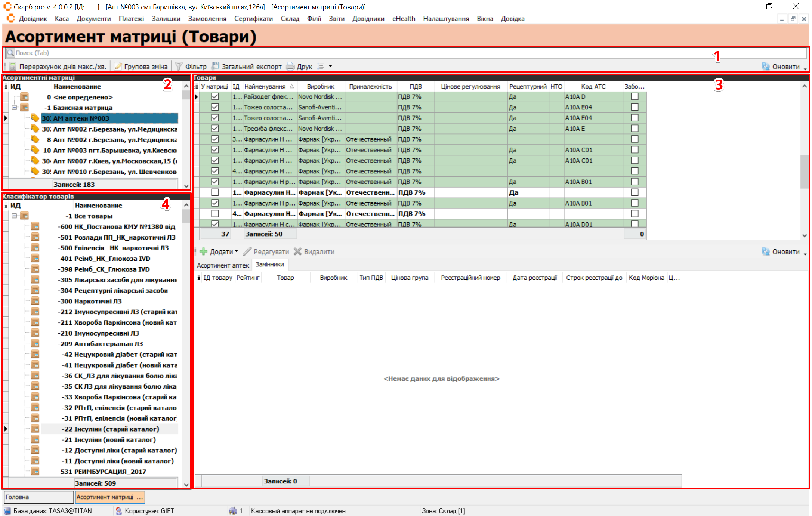Collapse the Все товары classifier node
Image resolution: width=812 pixels, height=516 pixels.
[x=15, y=216]
